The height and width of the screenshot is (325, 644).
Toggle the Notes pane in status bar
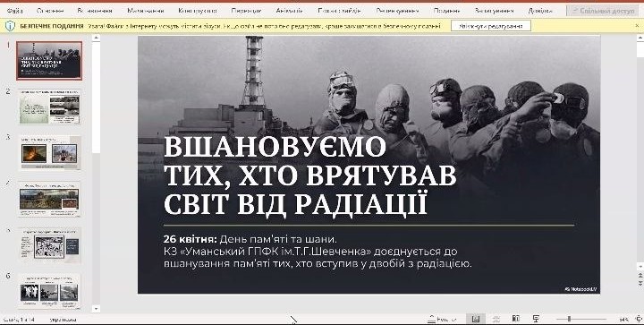coord(442,319)
